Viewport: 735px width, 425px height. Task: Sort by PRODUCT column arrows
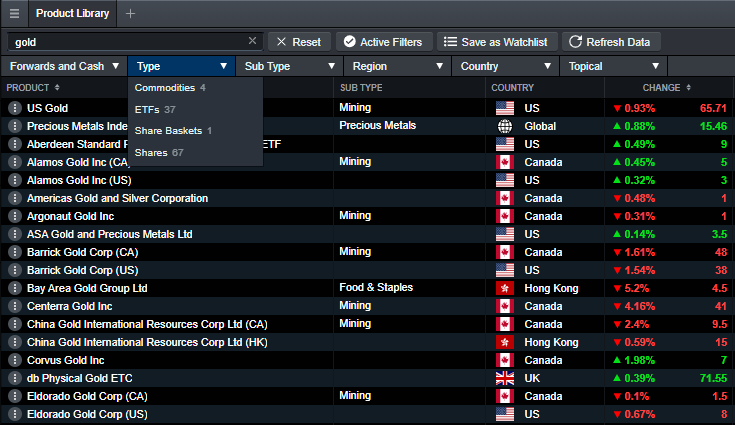(57, 88)
